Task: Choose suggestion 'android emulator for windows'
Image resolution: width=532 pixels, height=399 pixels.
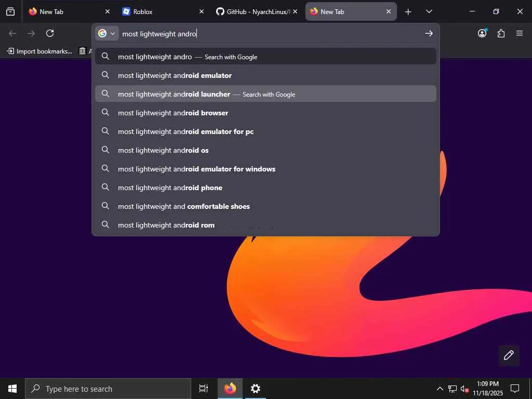Action: (265, 169)
